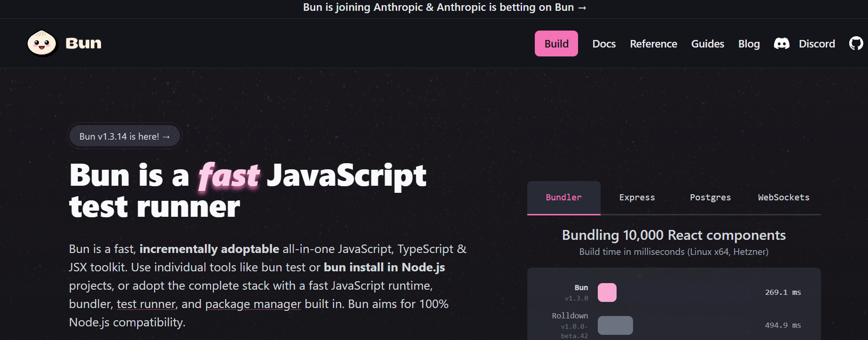
Task: Click the 494.9 ms value
Action: [783, 325]
